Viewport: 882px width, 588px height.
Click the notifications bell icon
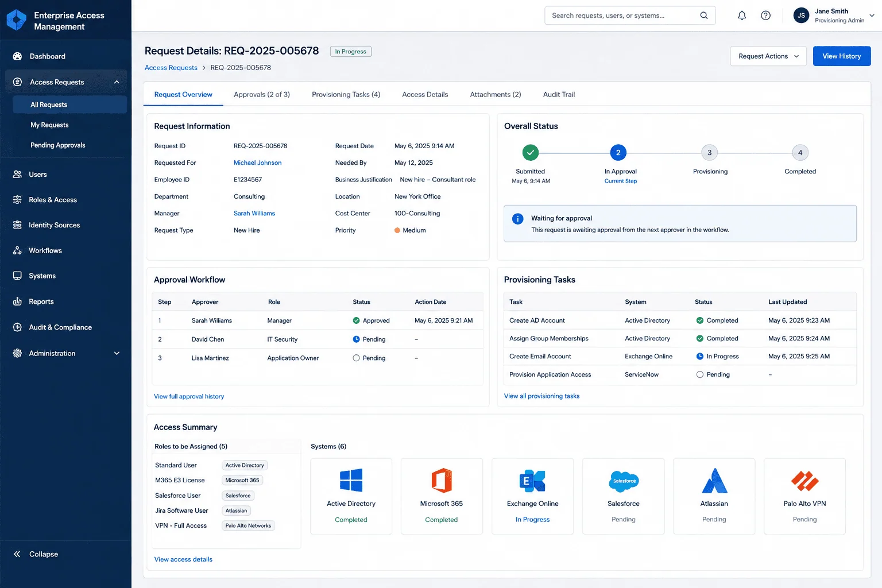(x=742, y=16)
